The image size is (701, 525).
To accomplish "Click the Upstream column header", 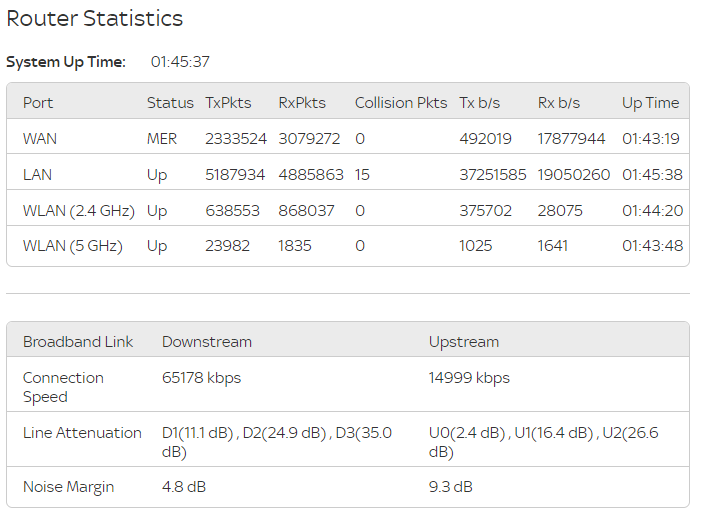I will click(x=464, y=342).
